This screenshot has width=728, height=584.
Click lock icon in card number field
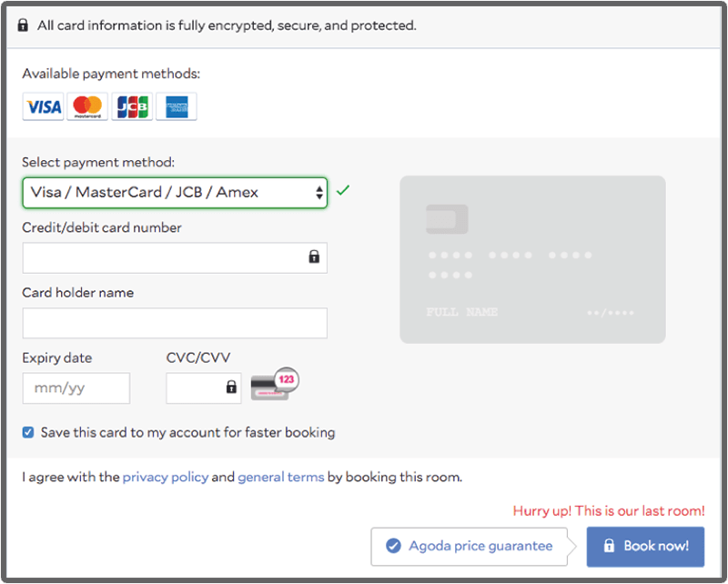click(x=314, y=257)
